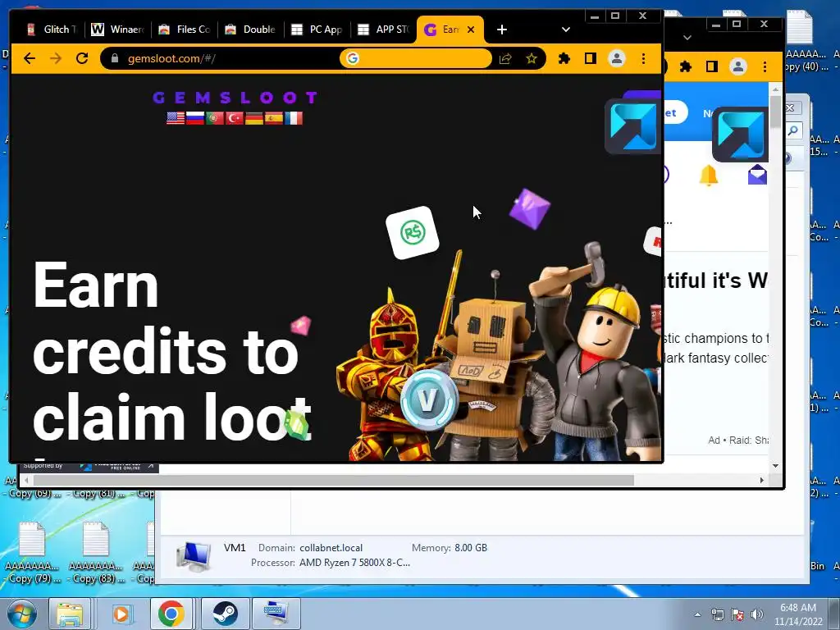Click the V-Bucks coin image
This screenshot has width=840, height=630.
click(x=428, y=400)
